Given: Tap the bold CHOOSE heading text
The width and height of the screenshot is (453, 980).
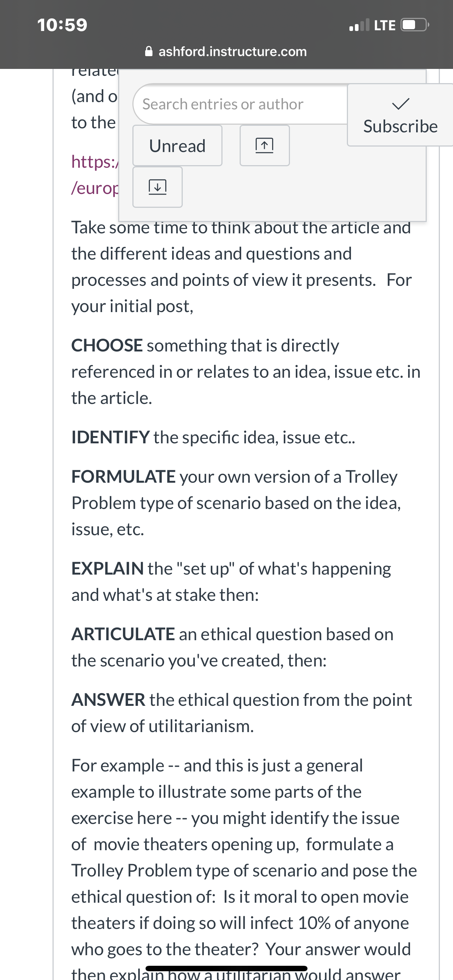Looking at the screenshot, I should (107, 345).
